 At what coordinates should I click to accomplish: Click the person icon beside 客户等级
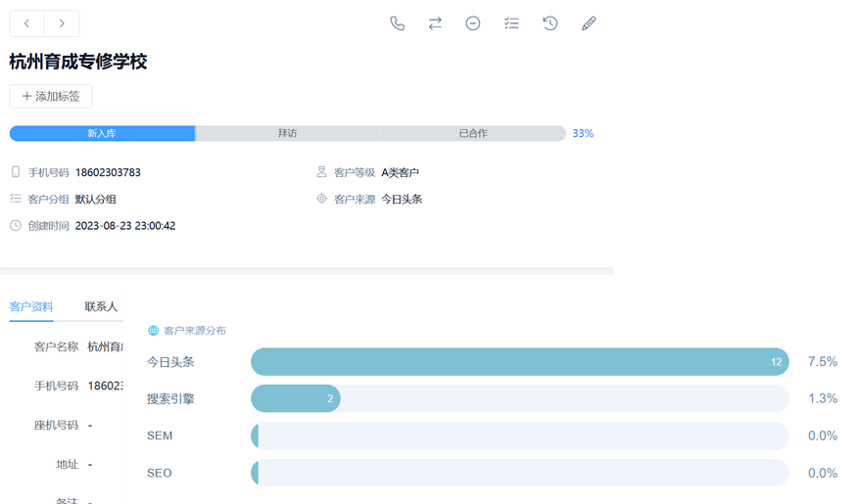pos(321,172)
